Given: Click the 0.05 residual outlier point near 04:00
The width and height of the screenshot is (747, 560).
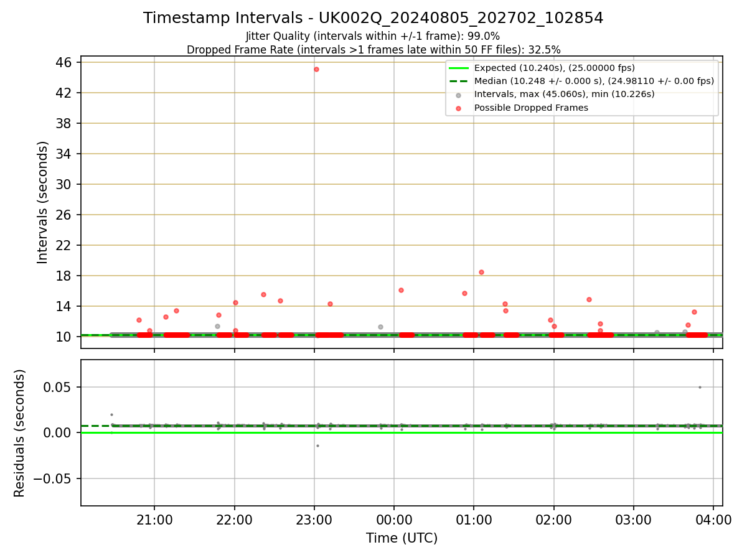Looking at the screenshot, I should [x=700, y=387].
